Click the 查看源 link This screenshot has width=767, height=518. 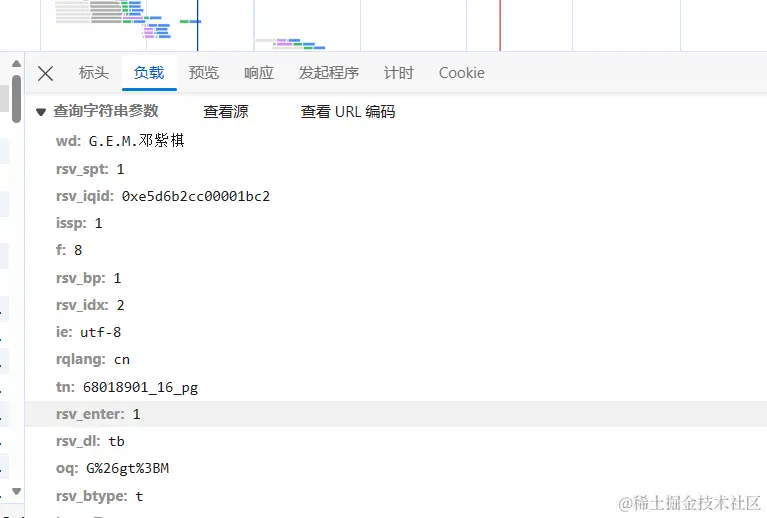[x=226, y=112]
